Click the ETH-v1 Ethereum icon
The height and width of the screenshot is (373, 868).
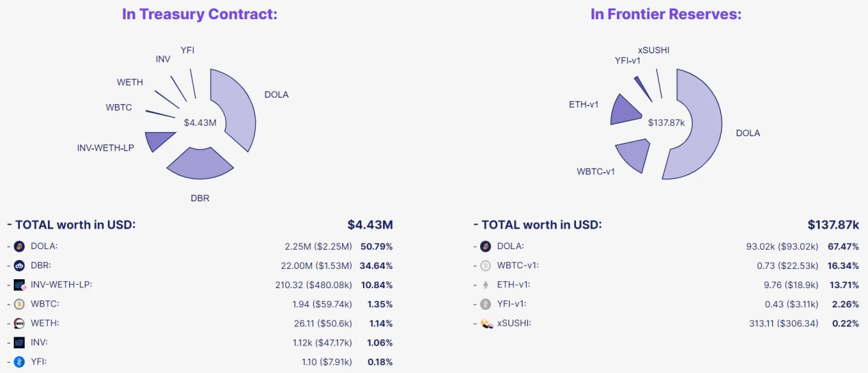tap(486, 285)
